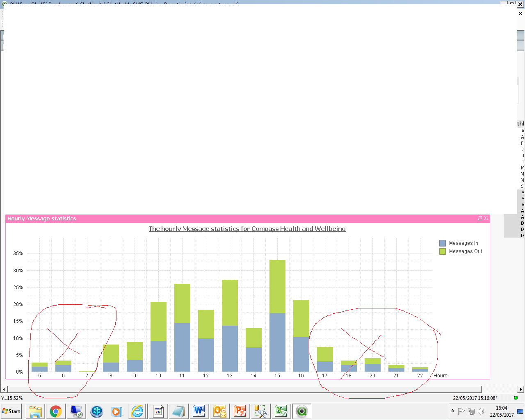Switch to PowerPoint on the taskbar
The width and height of the screenshot is (525, 420).
(x=240, y=411)
